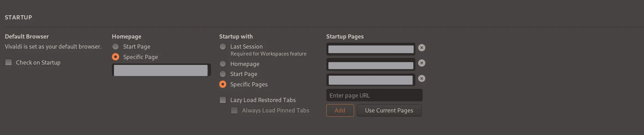
Task: Click the Startup Pages heading
Action: point(345,36)
